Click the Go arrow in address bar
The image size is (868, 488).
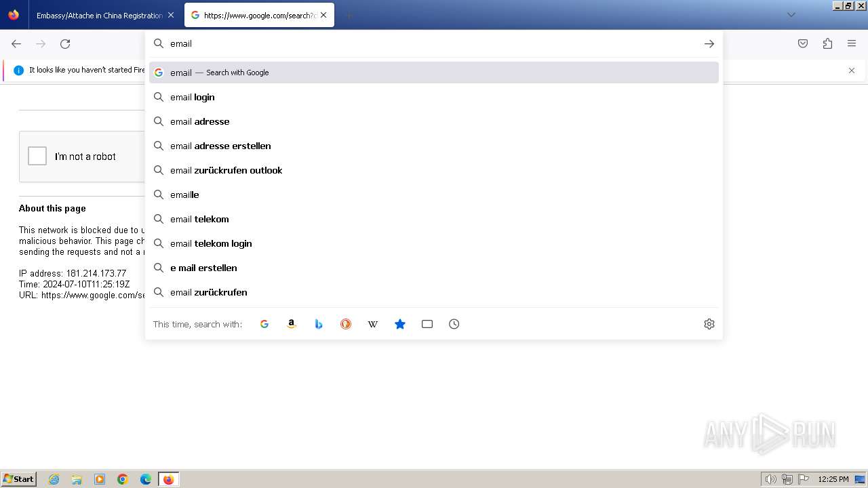click(709, 43)
